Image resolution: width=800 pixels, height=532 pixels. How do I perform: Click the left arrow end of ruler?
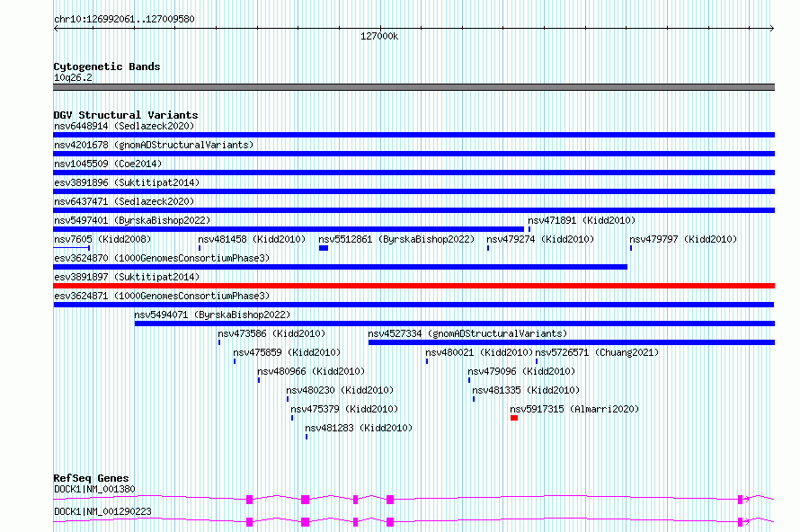pyautogui.click(x=56, y=28)
